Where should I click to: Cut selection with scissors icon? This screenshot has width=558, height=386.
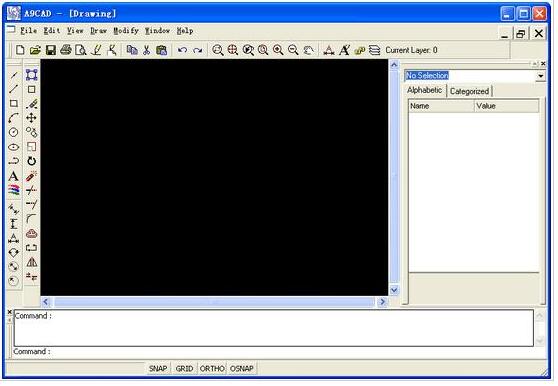click(x=146, y=50)
